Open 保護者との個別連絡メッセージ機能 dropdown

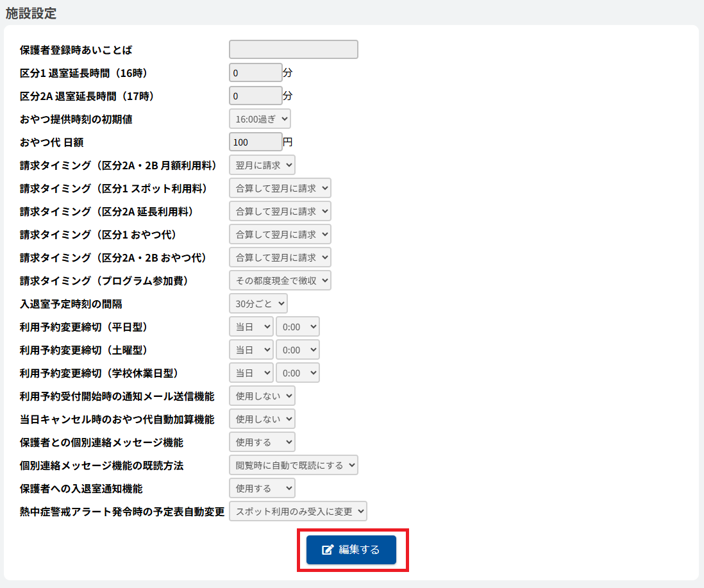262,442
